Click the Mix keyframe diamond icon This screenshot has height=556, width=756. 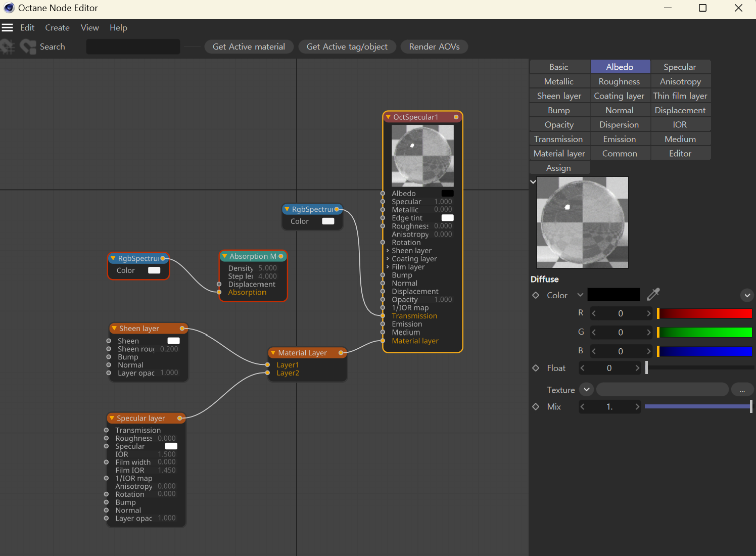[536, 406]
